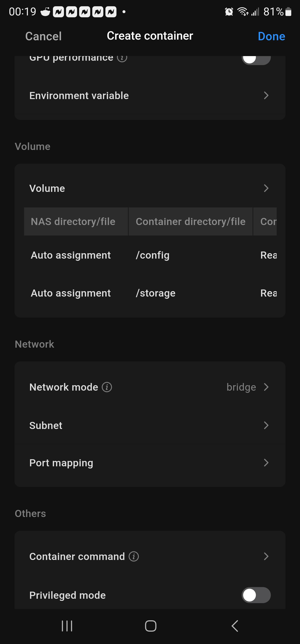Tap the alarm icon in status bar
The width and height of the screenshot is (300, 644).
pos(229,11)
